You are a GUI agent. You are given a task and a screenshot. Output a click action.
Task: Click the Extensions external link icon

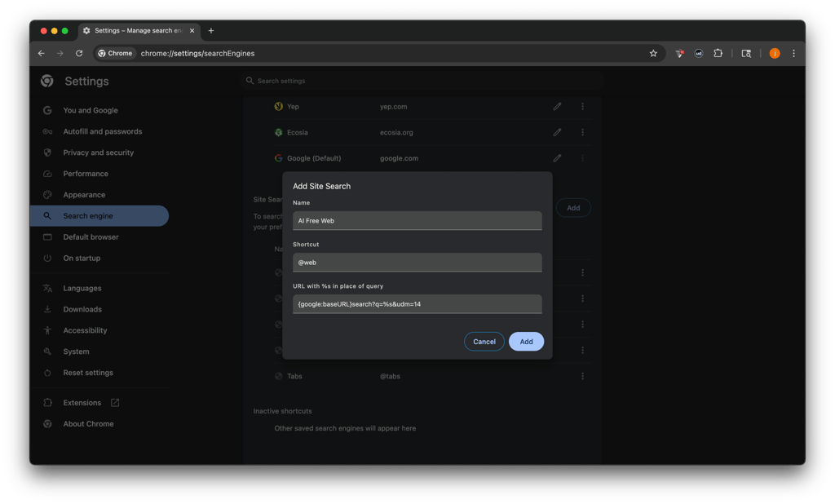[115, 403]
